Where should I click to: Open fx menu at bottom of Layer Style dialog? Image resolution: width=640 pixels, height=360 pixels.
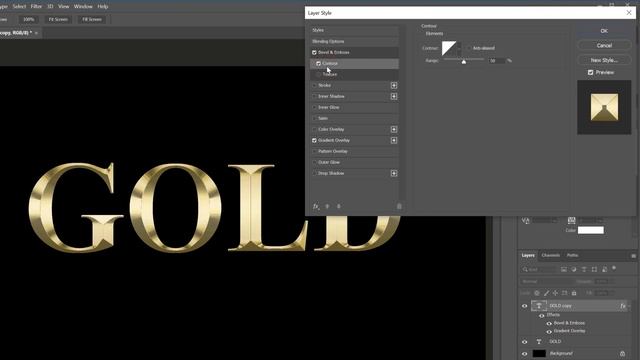click(316, 207)
